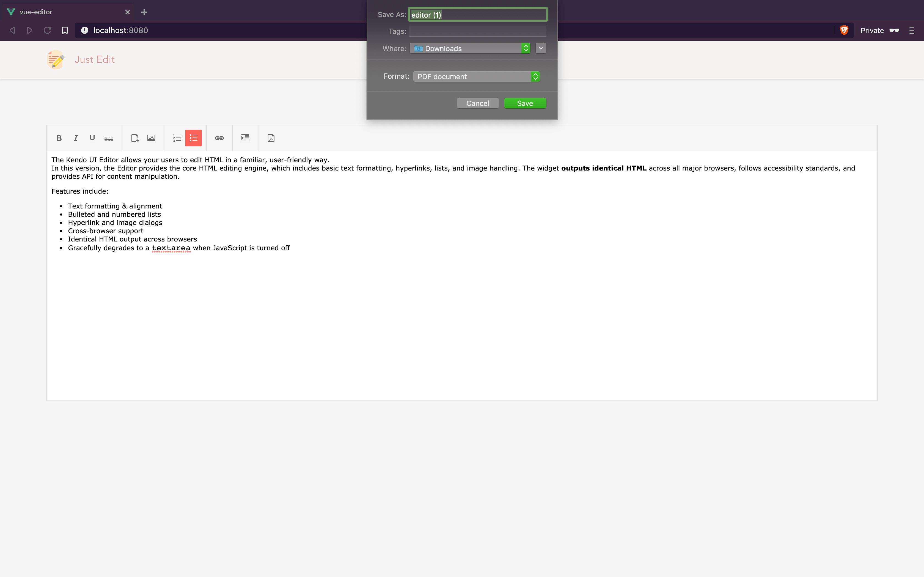The width and height of the screenshot is (924, 577).
Task: Click the 'Bulleted and numbered lists' list item
Action: (114, 215)
